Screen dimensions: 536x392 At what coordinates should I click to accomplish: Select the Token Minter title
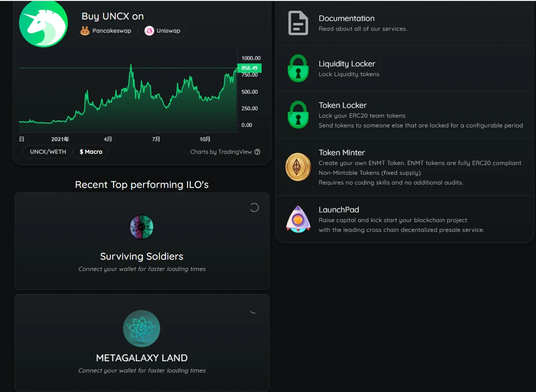click(342, 153)
